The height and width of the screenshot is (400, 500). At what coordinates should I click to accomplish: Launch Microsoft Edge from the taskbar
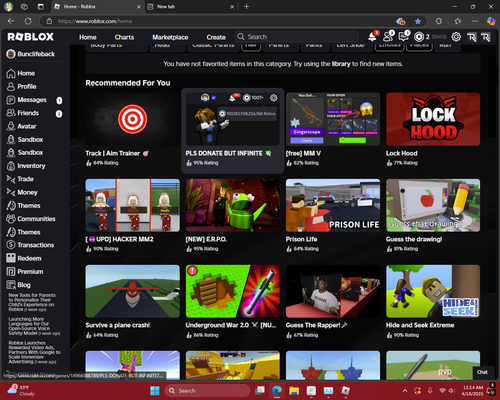click(x=276, y=390)
